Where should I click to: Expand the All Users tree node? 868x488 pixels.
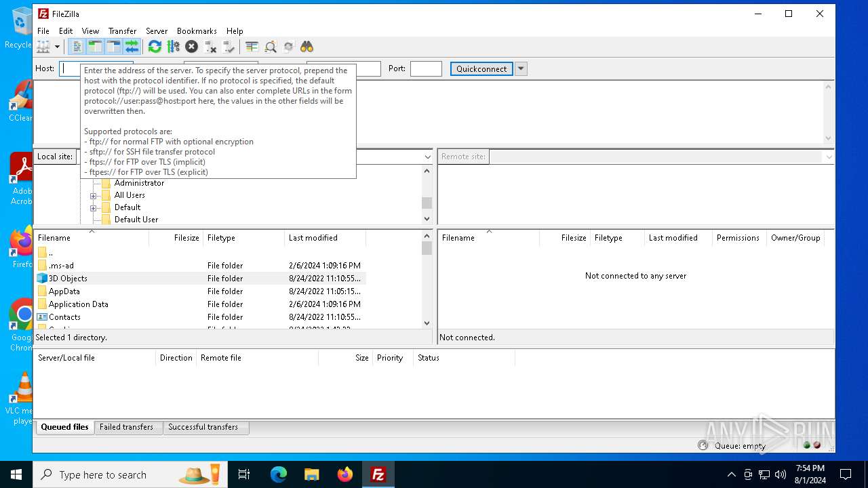(94, 196)
